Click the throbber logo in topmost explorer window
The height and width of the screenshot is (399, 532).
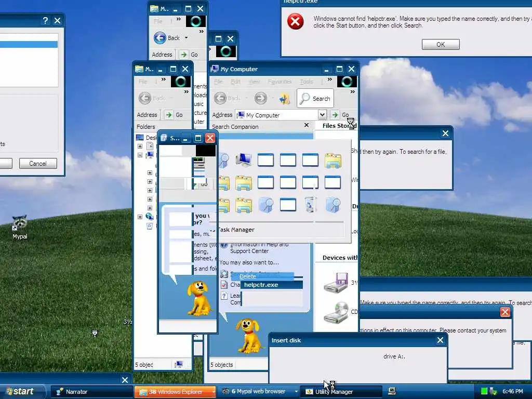pyautogui.click(x=196, y=21)
